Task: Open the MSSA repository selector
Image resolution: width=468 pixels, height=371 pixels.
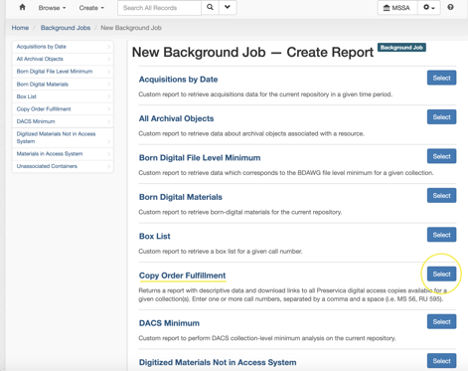Action: pos(397,8)
